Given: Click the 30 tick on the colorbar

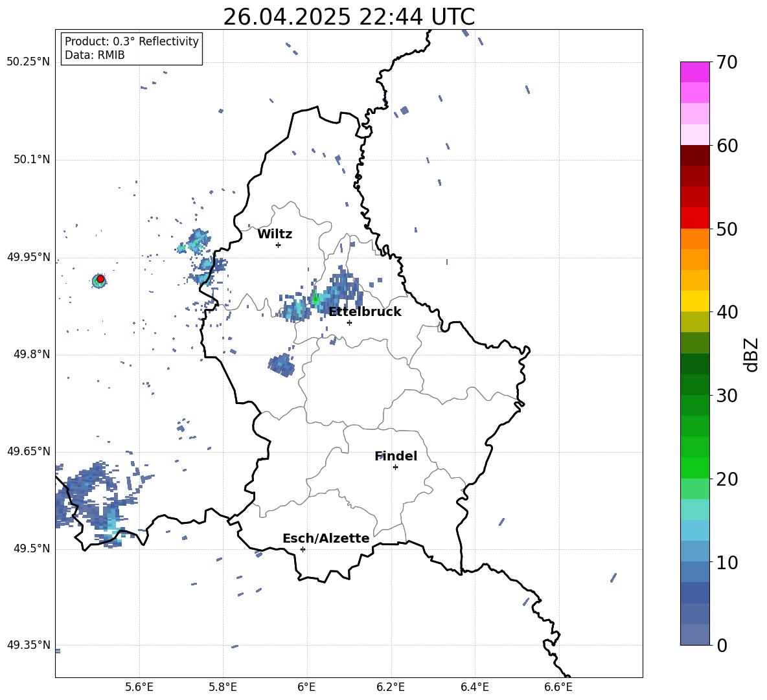Looking at the screenshot, I should [727, 396].
